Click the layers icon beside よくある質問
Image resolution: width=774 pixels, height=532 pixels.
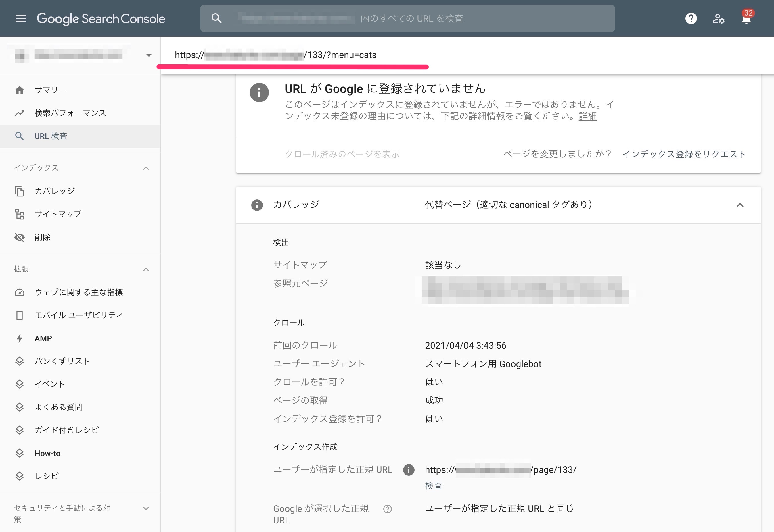[19, 407]
